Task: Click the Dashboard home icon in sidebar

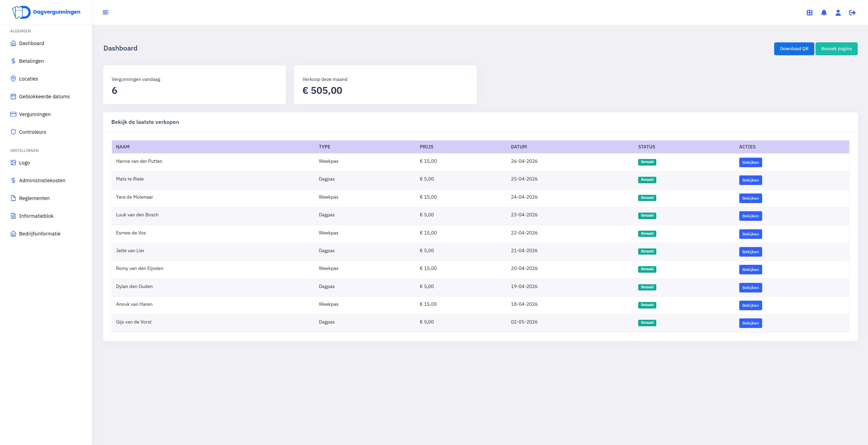Action: (x=13, y=43)
